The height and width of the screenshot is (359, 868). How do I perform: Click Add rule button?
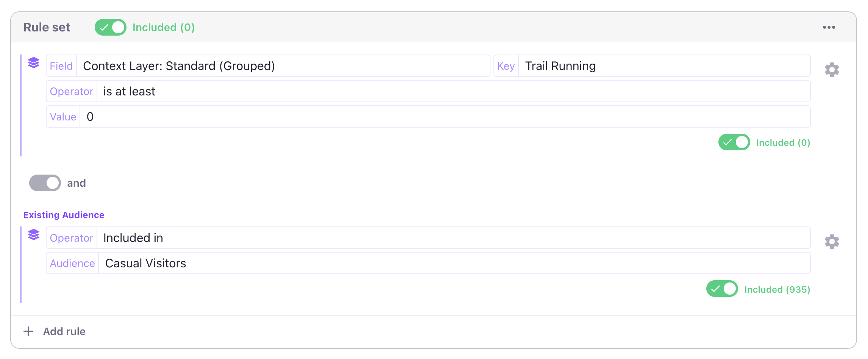tap(55, 331)
